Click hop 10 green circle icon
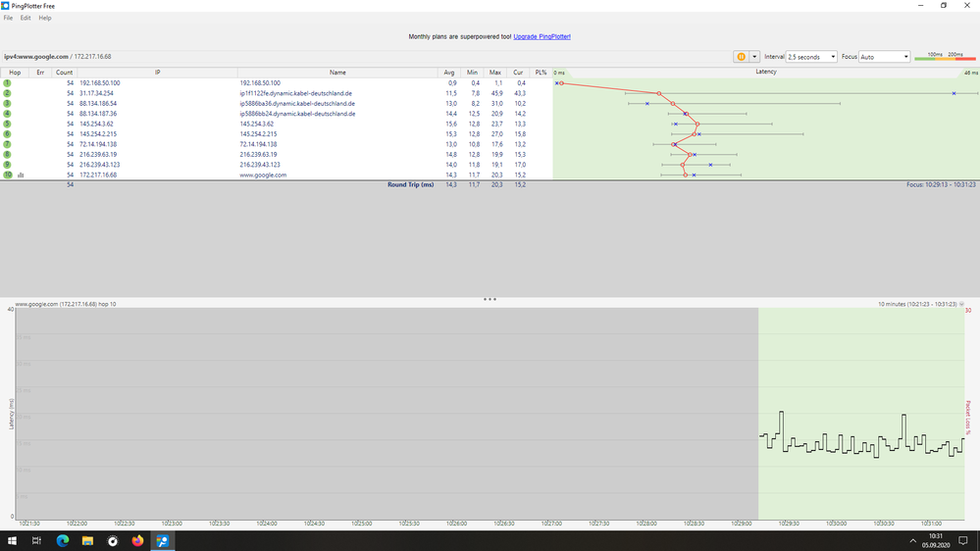Screen dimensions: 980x551 click(8, 175)
